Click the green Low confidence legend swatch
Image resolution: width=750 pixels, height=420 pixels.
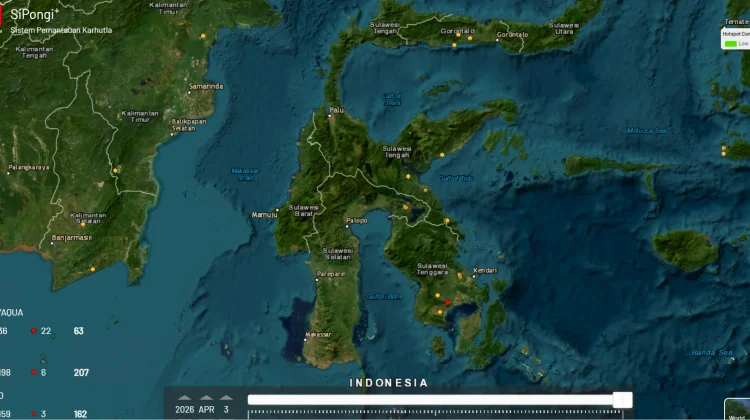click(x=730, y=44)
